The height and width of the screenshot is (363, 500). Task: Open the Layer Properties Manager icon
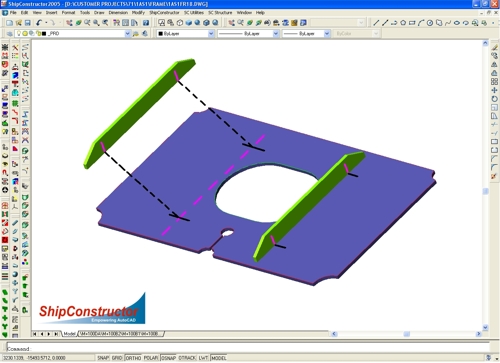[9, 34]
